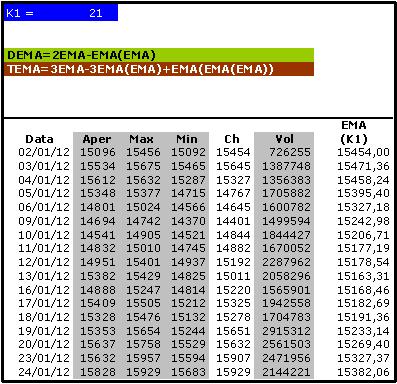Click the Aper column header
This screenshot has width=397, height=384.
(97, 139)
